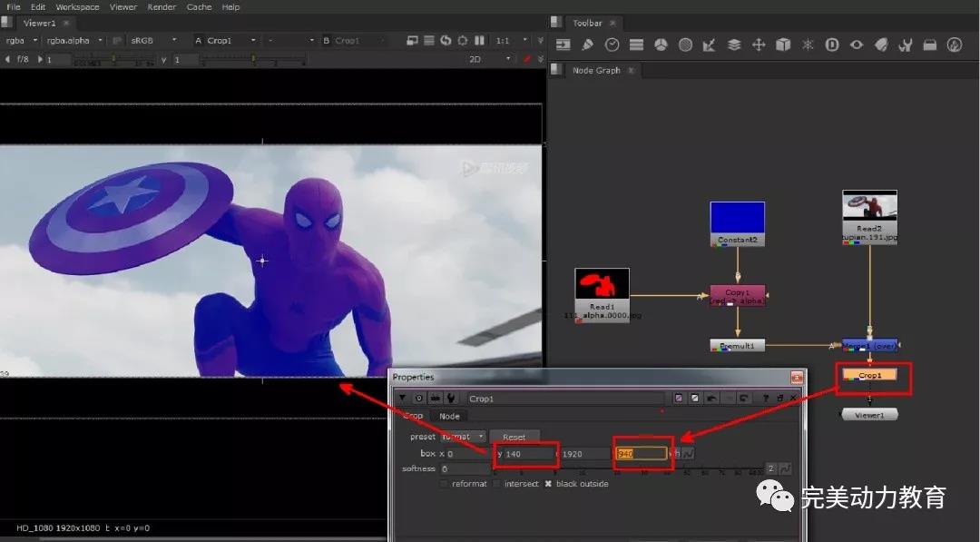Open the FurnaceCore flame icon

(x=955, y=44)
